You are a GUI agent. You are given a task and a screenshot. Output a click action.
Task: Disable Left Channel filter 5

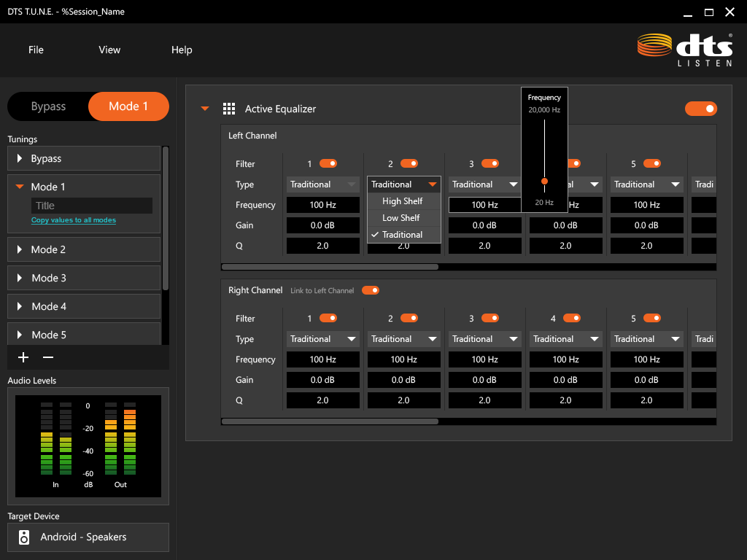[x=652, y=163]
